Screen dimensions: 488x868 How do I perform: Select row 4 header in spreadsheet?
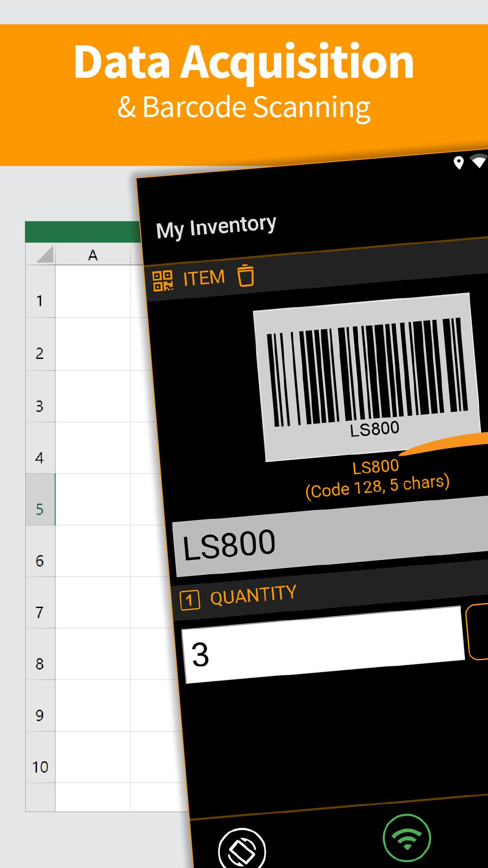(x=40, y=448)
